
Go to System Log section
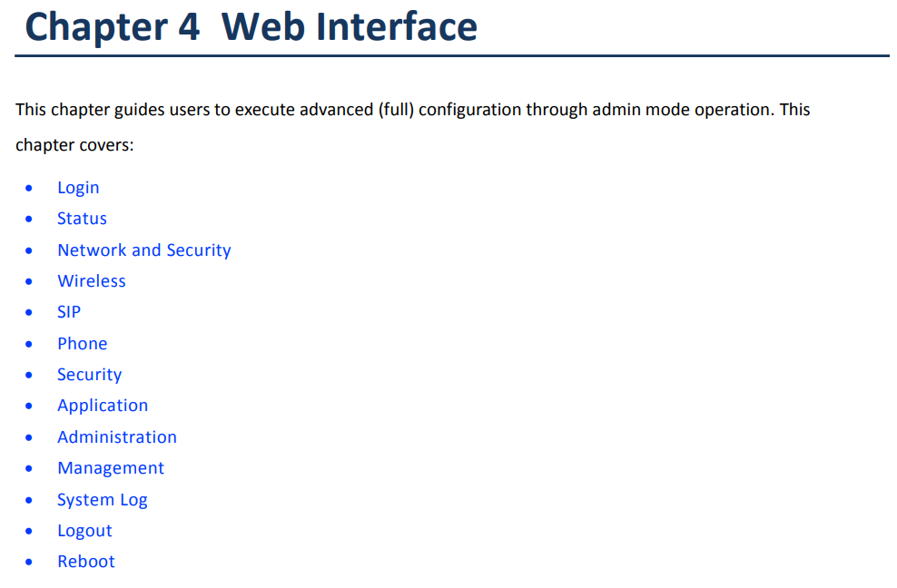pos(103,499)
